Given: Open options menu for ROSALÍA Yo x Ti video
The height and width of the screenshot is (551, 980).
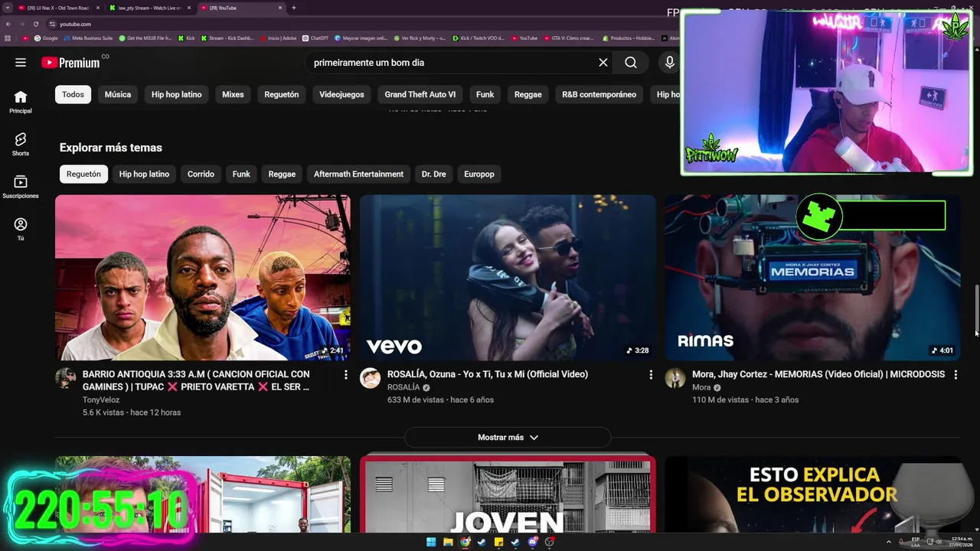Looking at the screenshot, I should point(651,375).
